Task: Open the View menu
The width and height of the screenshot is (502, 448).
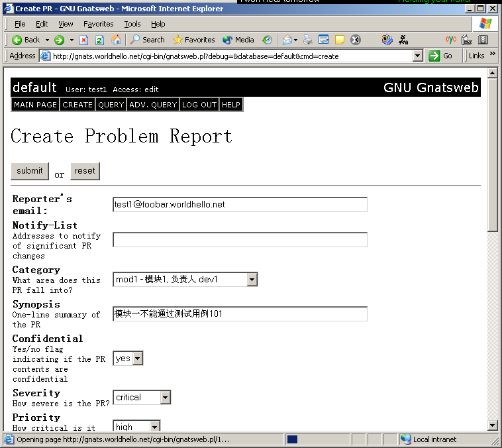Action: pyautogui.click(x=66, y=24)
